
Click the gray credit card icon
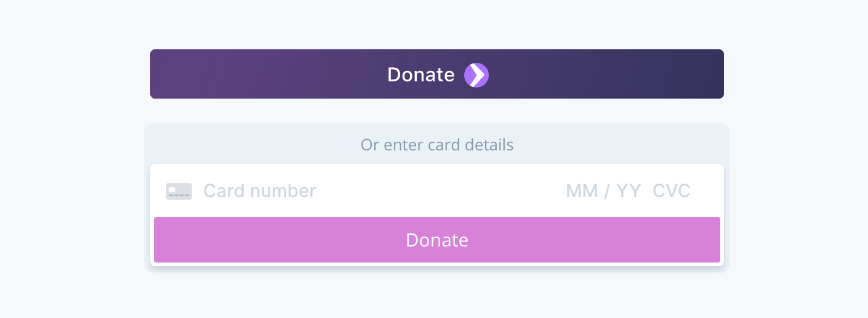(x=179, y=191)
